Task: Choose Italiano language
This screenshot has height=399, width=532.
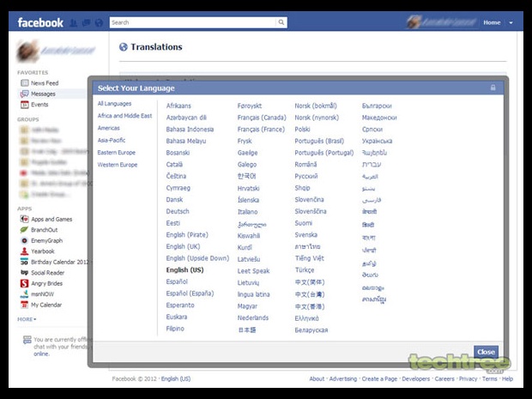Action: click(247, 212)
